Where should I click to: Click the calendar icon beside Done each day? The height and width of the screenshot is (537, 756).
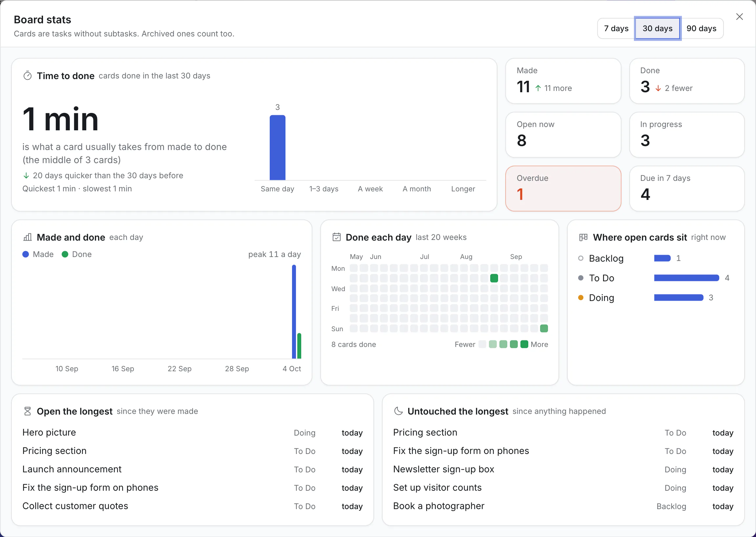pos(337,237)
